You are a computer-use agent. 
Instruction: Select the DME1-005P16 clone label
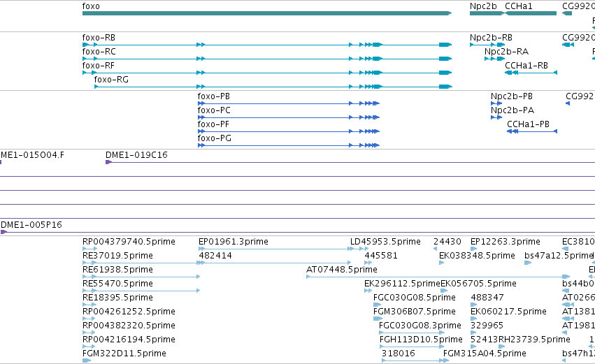point(31,225)
